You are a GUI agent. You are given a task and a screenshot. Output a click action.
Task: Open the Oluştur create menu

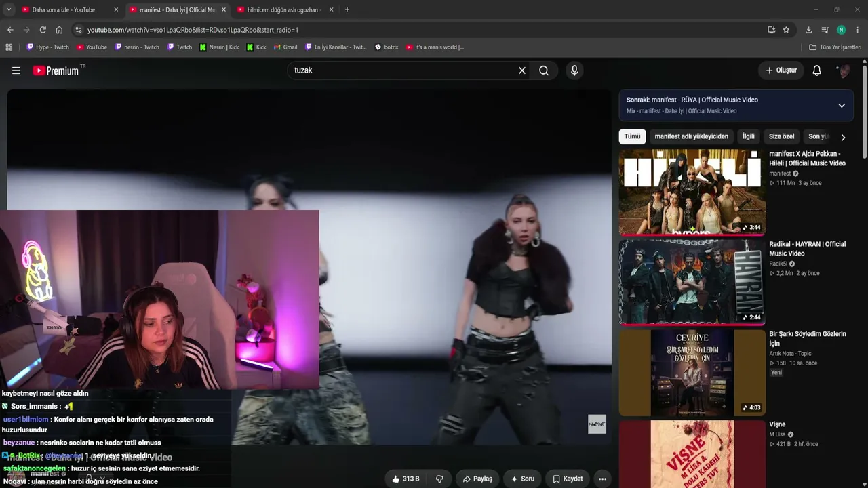781,70
